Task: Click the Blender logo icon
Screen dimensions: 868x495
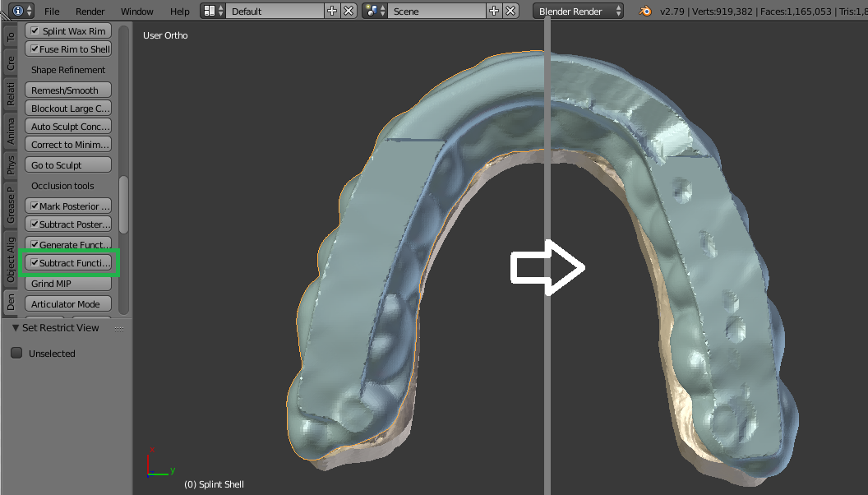Action: 645,11
